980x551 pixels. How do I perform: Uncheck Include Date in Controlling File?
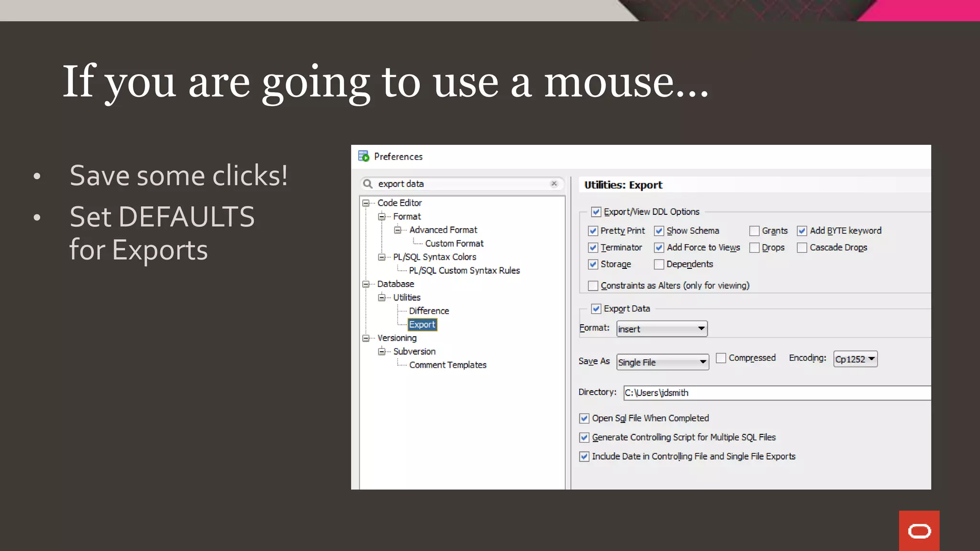tap(584, 456)
